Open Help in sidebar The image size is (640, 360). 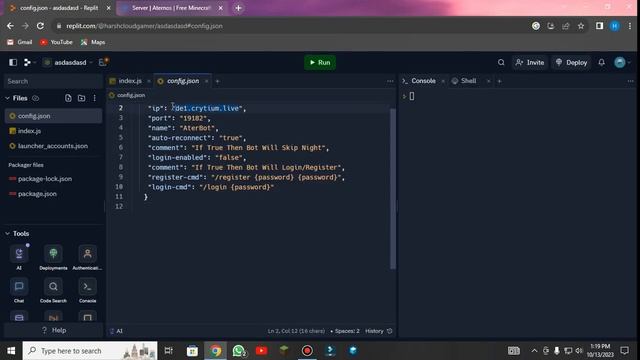(x=53, y=330)
